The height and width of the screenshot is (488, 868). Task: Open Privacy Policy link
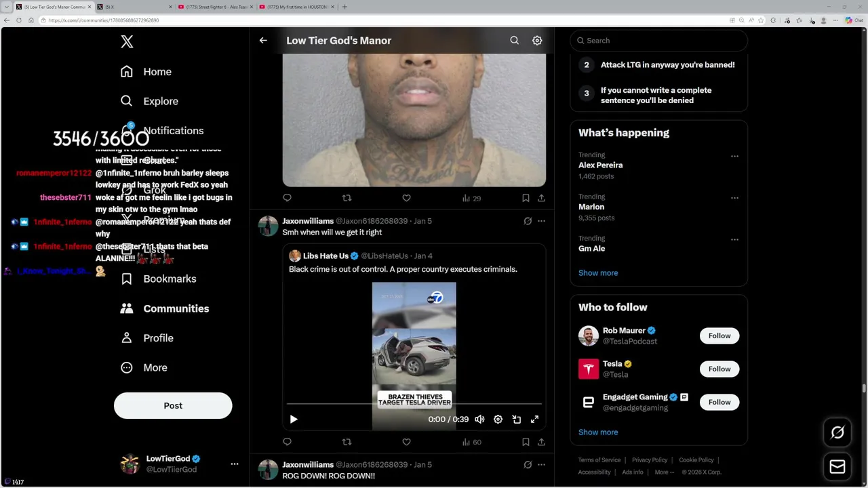click(x=650, y=460)
